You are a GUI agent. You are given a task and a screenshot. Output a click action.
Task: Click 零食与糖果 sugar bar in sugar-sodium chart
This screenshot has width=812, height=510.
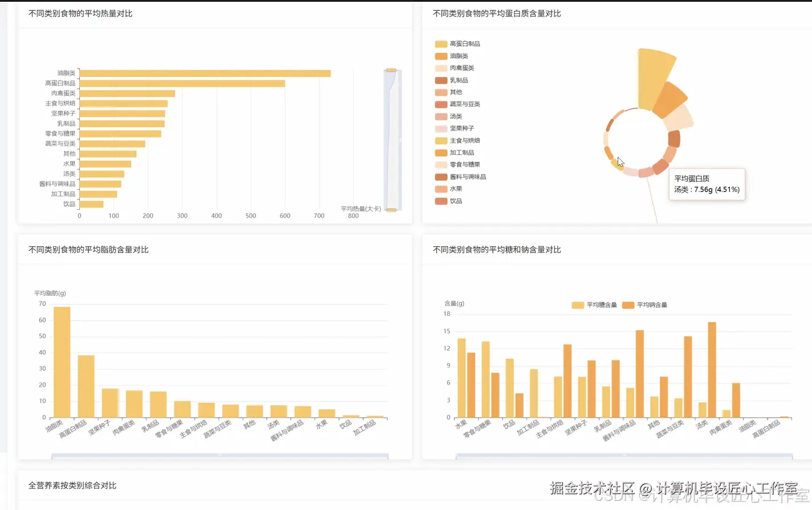[485, 380]
